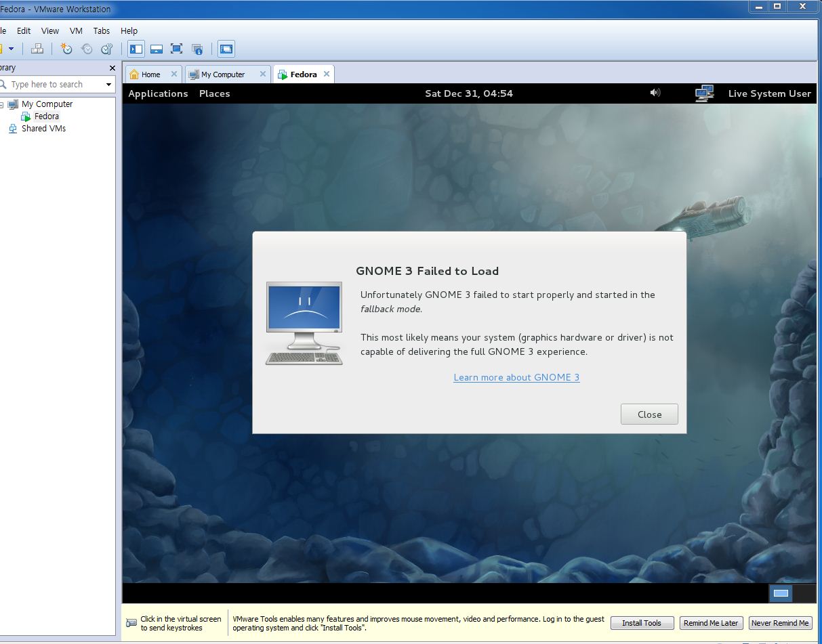The width and height of the screenshot is (822, 644).
Task: Open the GNOME Places menu
Action: 214,93
